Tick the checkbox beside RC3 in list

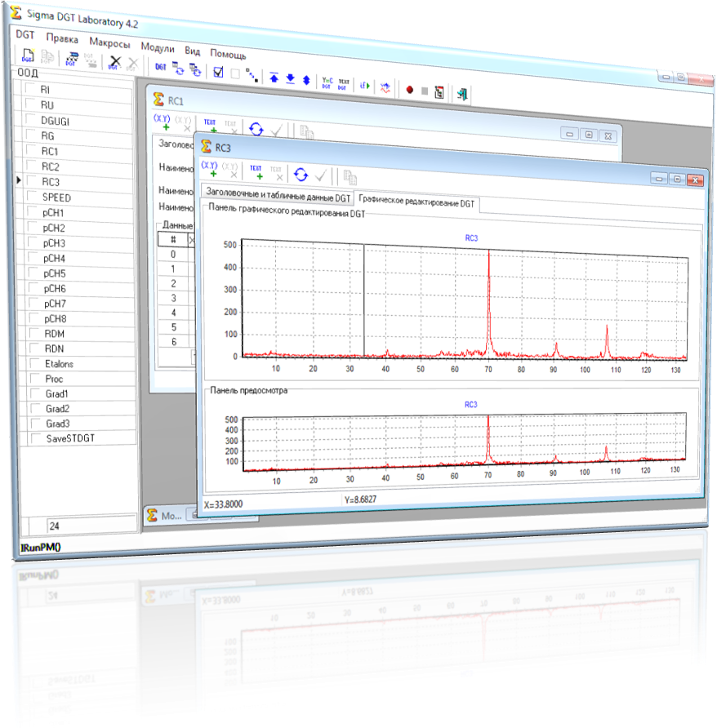pyautogui.click(x=33, y=180)
